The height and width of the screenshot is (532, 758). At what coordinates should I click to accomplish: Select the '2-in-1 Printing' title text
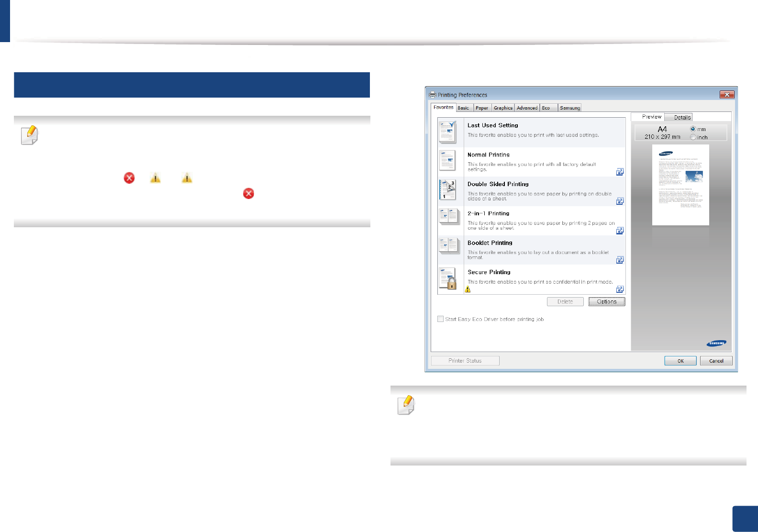click(488, 213)
